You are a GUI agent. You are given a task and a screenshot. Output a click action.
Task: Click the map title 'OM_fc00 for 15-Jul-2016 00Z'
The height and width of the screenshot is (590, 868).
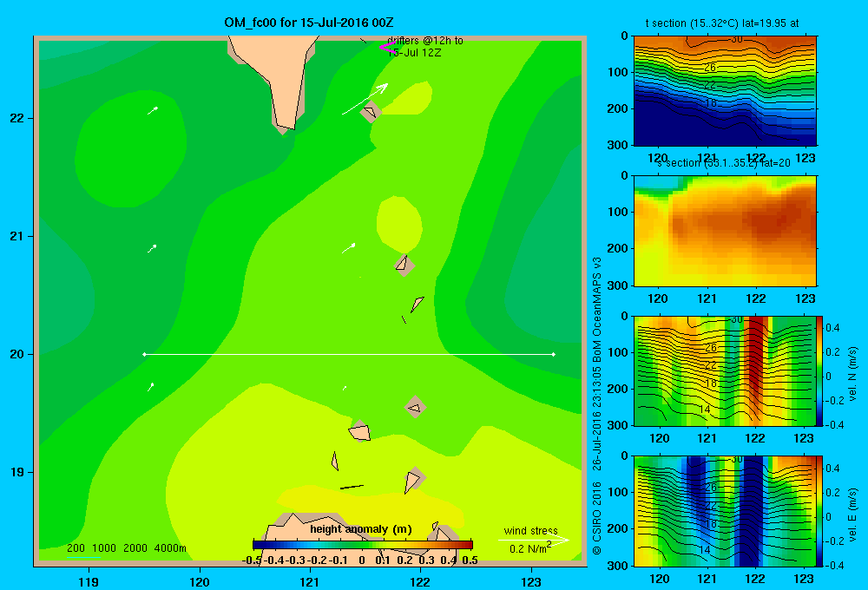coord(308,23)
